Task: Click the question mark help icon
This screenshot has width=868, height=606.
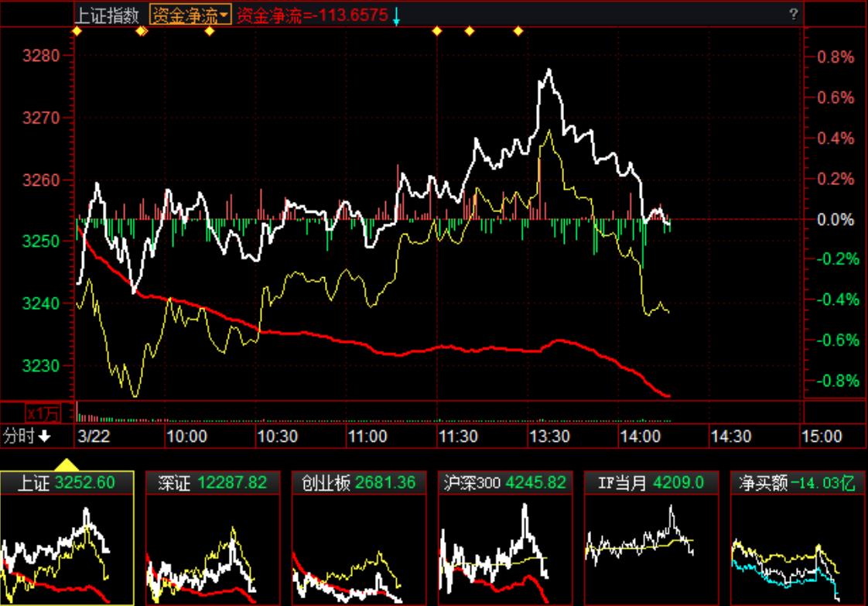Action: [x=793, y=15]
